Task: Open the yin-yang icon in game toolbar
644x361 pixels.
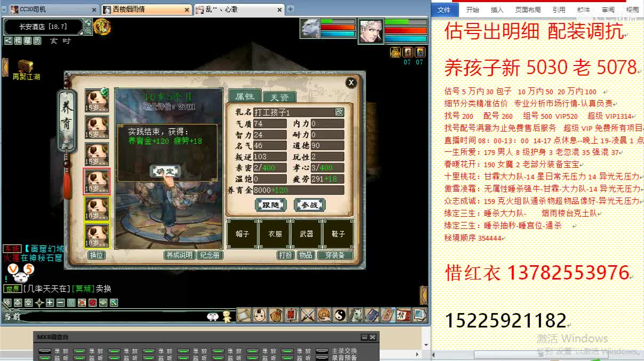Action: [x=340, y=315]
